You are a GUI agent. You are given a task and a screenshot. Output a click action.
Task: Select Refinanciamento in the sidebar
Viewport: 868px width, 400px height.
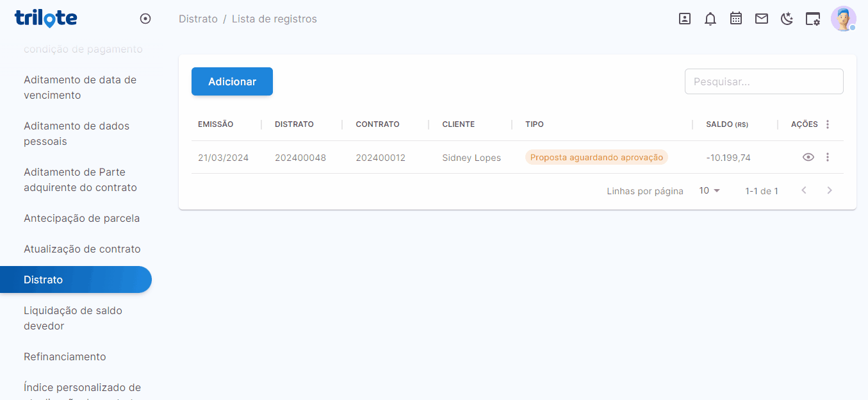pos(65,356)
